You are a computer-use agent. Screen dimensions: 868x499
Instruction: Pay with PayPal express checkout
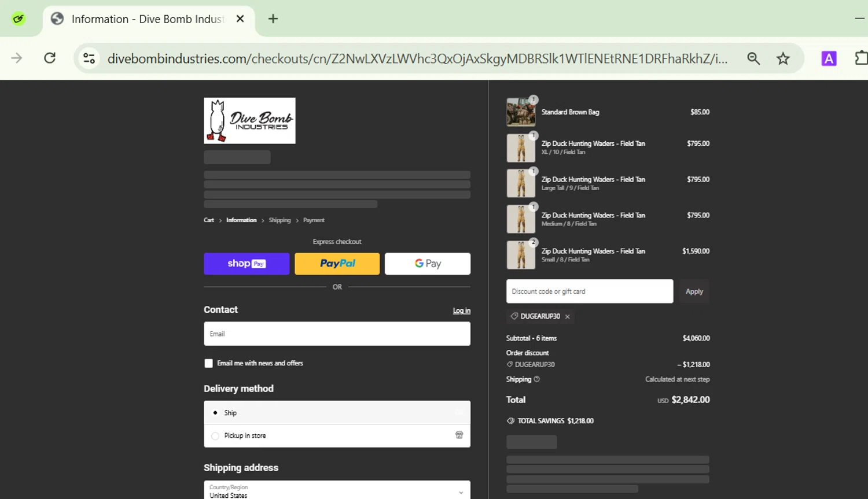[337, 264]
